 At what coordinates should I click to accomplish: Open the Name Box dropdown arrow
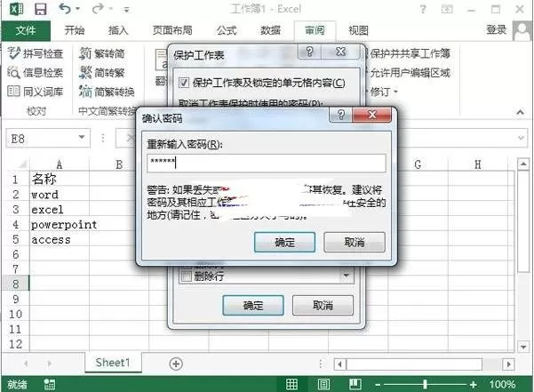[82, 137]
